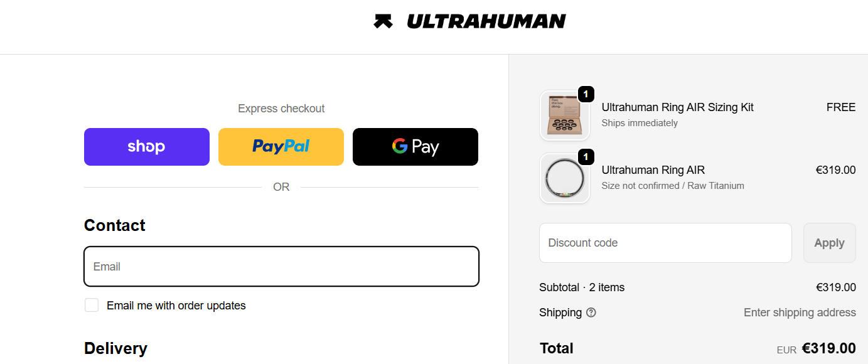Screen dimensions: 868x364
Task: Click the question mark next to Shipping
Action: [591, 312]
